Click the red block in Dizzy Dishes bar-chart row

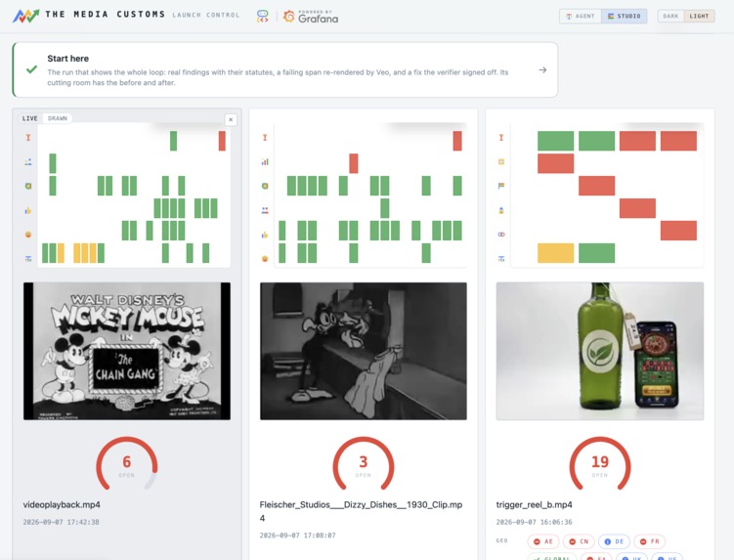coord(354,163)
